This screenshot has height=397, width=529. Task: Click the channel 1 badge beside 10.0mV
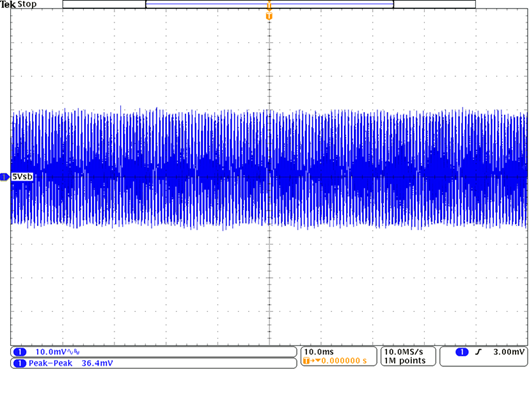coord(20,352)
